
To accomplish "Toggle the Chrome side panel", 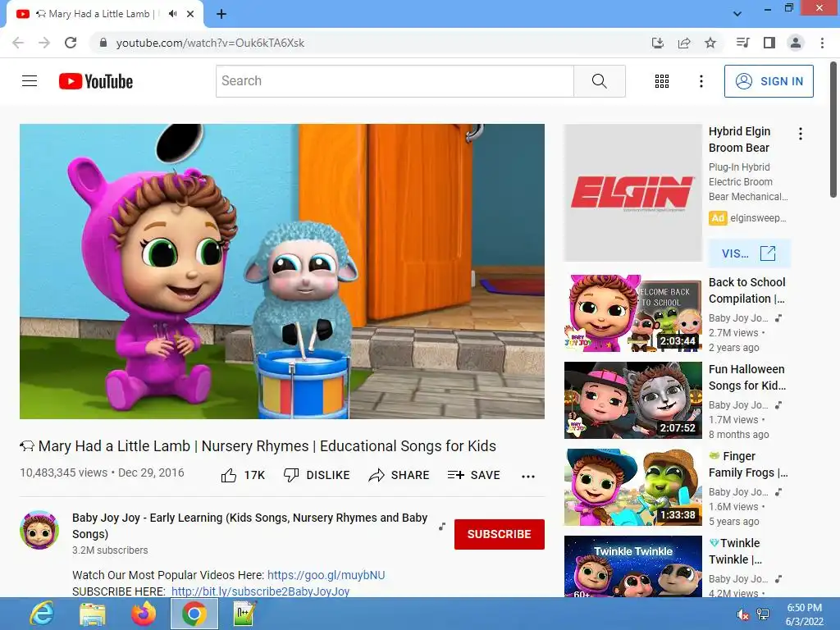I will (769, 43).
